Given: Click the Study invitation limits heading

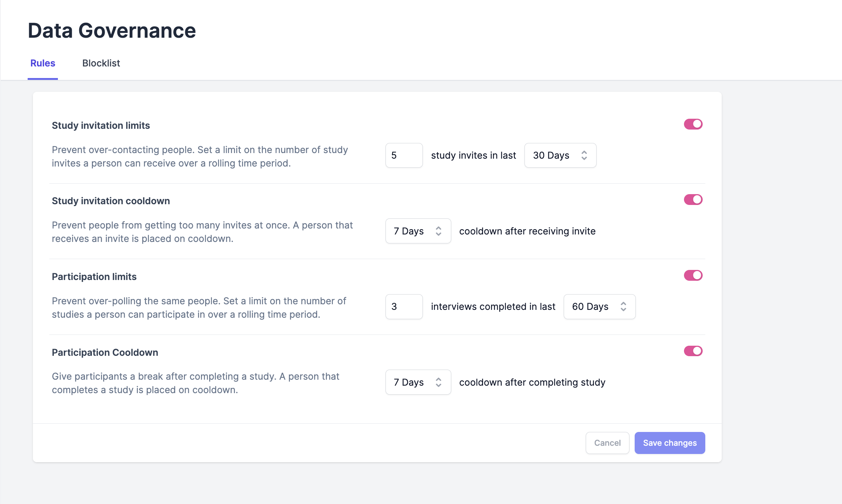Looking at the screenshot, I should pyautogui.click(x=100, y=125).
